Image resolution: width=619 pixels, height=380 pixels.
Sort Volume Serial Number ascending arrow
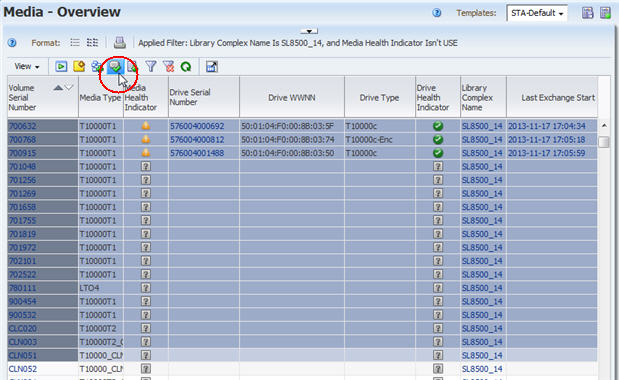[58, 88]
